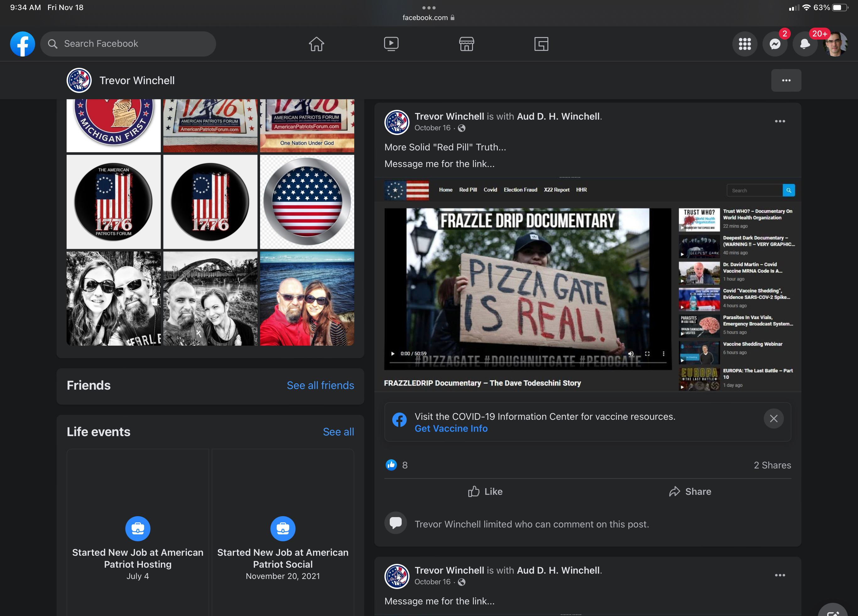Click the Facebook icon in COVID notice

[399, 420]
